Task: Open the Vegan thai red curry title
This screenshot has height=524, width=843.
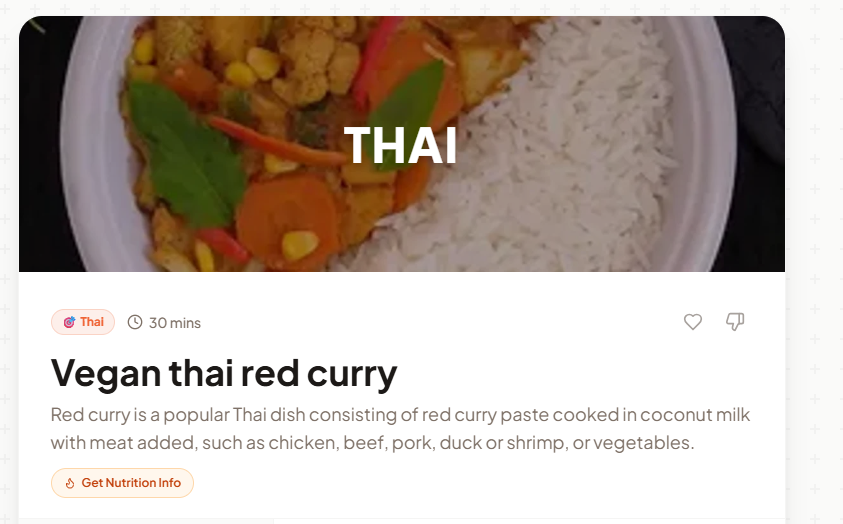Action: [x=224, y=373]
